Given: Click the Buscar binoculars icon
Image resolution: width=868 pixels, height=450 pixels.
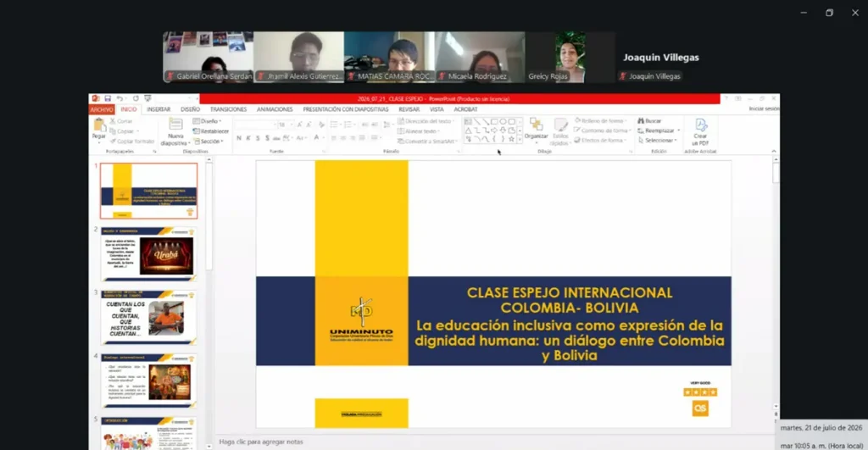Looking at the screenshot, I should coord(641,120).
